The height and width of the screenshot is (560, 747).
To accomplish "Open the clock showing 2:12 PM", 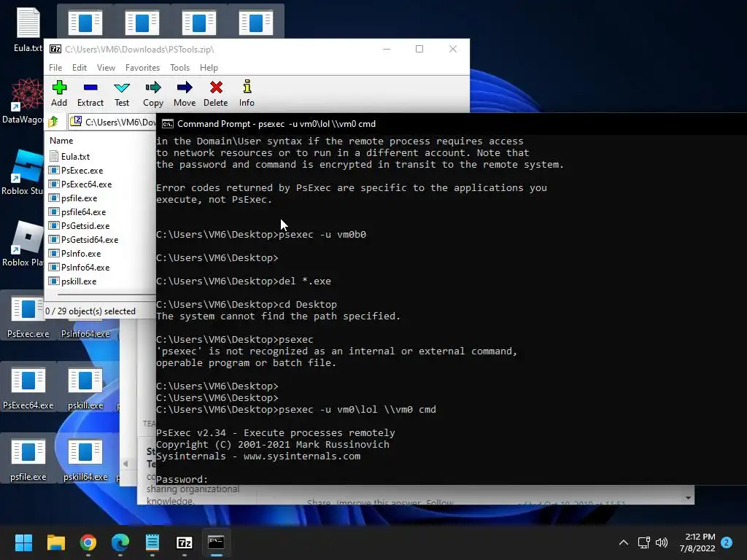I will click(697, 542).
